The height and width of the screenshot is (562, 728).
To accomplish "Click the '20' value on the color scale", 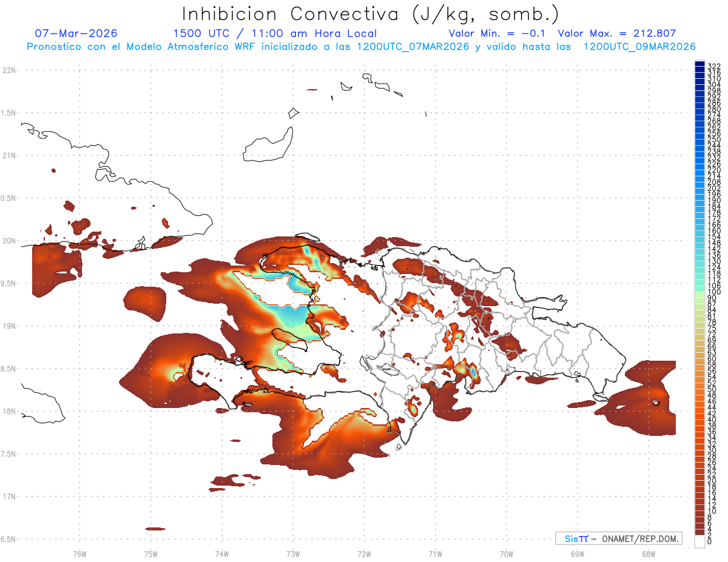I will pyautogui.click(x=712, y=480).
